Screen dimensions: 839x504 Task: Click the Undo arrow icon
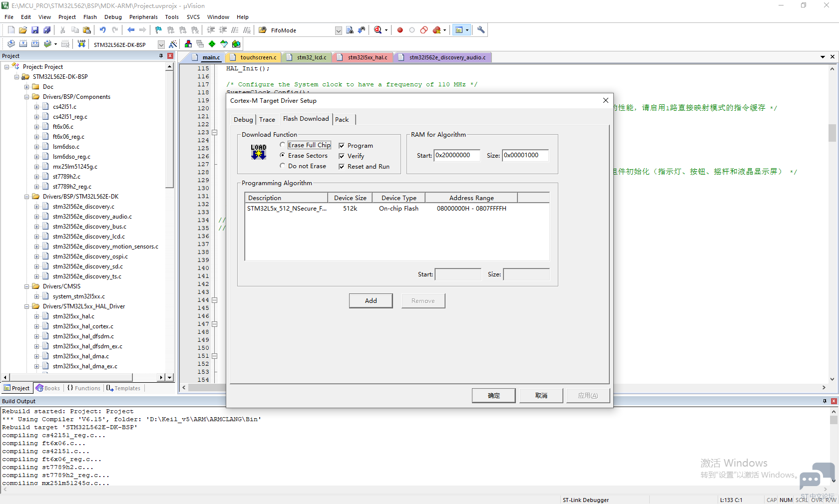102,30
